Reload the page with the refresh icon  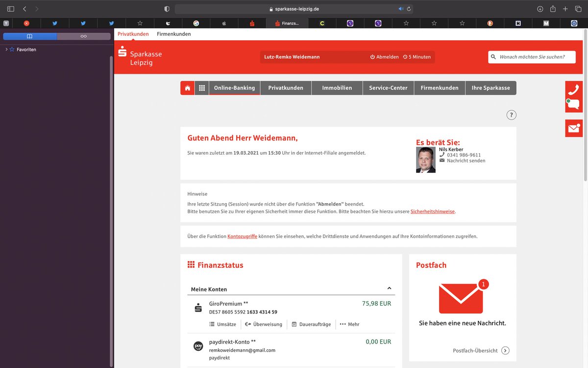click(x=409, y=9)
